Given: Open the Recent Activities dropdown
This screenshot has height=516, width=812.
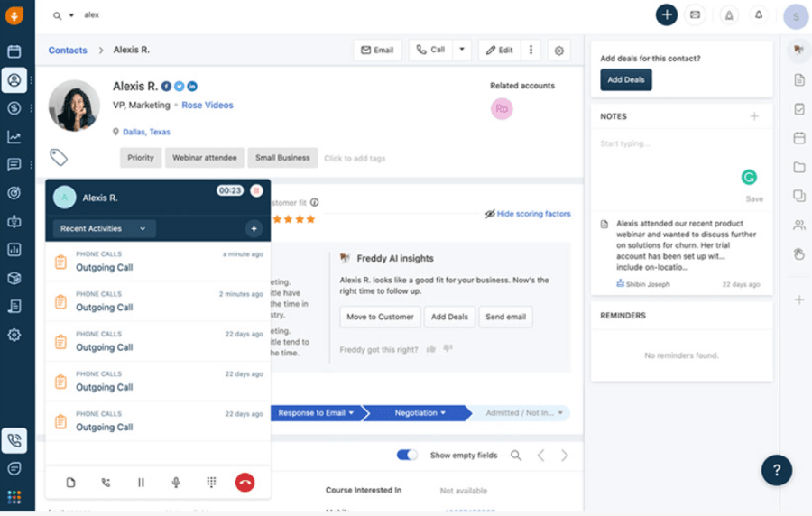Looking at the screenshot, I should (x=104, y=229).
